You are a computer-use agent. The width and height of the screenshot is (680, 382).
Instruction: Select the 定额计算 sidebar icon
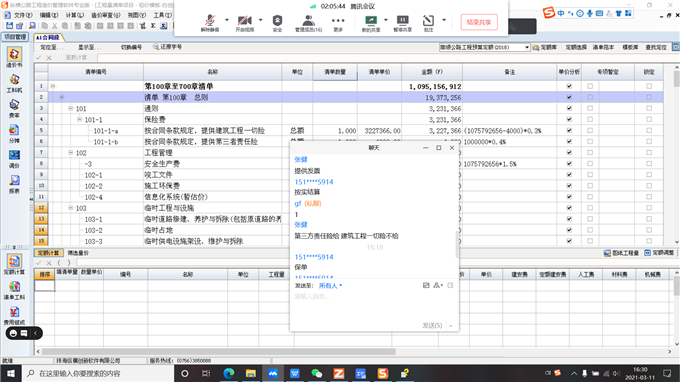pos(14,264)
